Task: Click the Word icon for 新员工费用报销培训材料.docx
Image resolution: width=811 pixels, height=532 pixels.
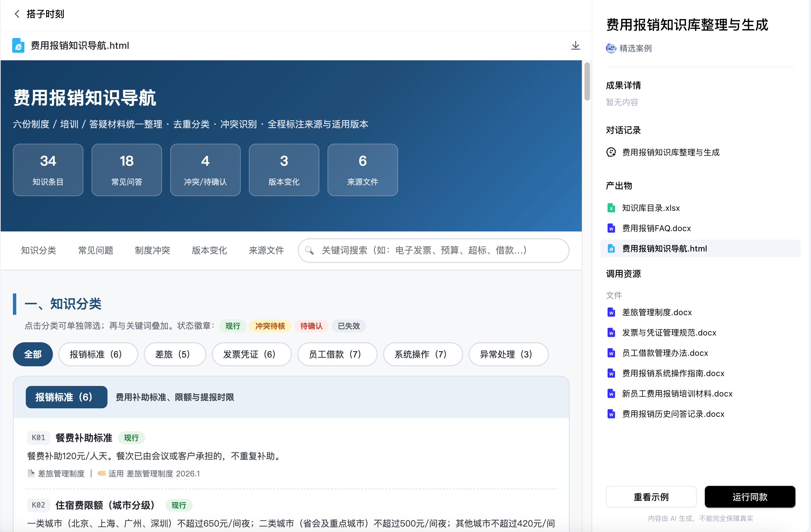Action: click(x=611, y=394)
